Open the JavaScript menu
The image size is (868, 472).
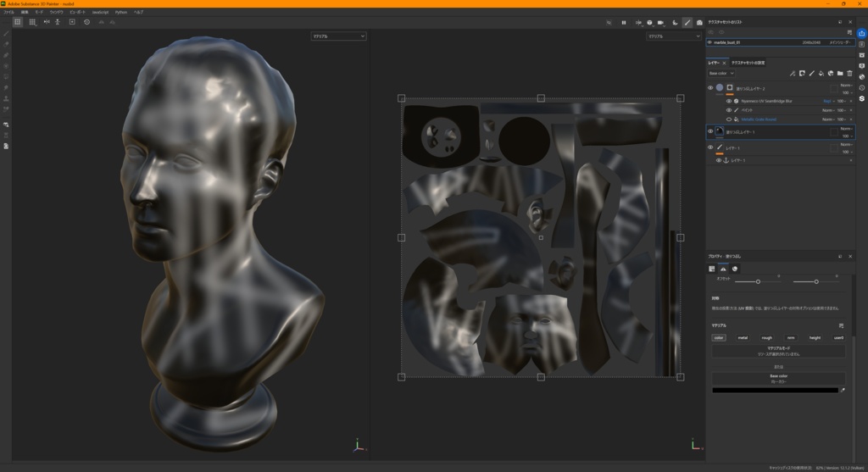point(100,12)
